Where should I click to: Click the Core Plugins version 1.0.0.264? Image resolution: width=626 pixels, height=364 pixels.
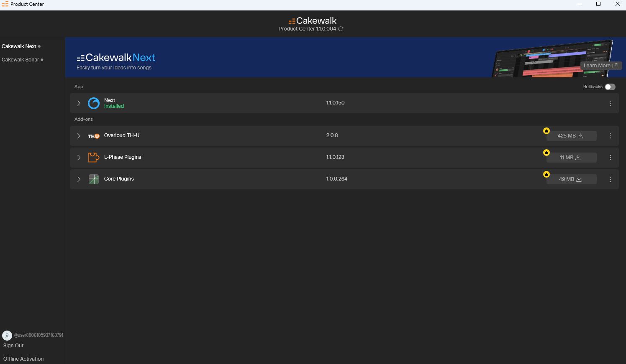[x=337, y=179]
